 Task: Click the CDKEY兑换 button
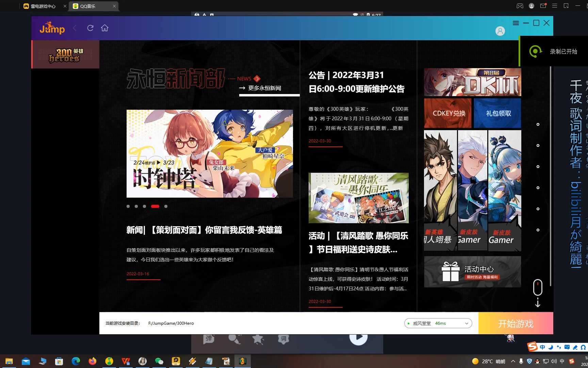tap(448, 113)
